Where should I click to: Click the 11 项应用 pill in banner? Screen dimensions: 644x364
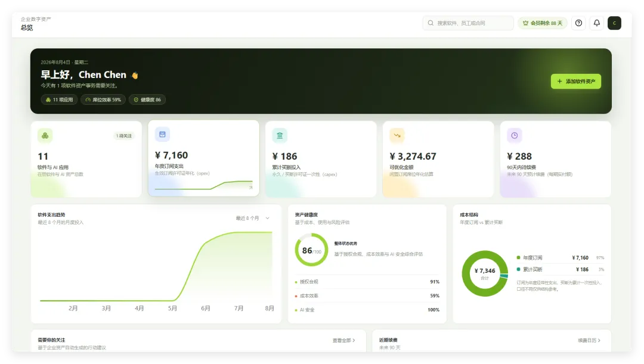pos(59,99)
